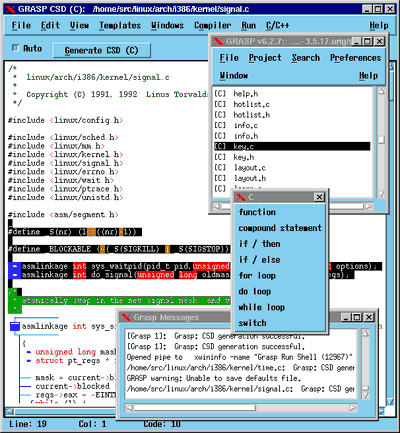Screen dimensions: 400x433
Task: Click the #include <linux/config.h> line
Action: click(x=66, y=120)
